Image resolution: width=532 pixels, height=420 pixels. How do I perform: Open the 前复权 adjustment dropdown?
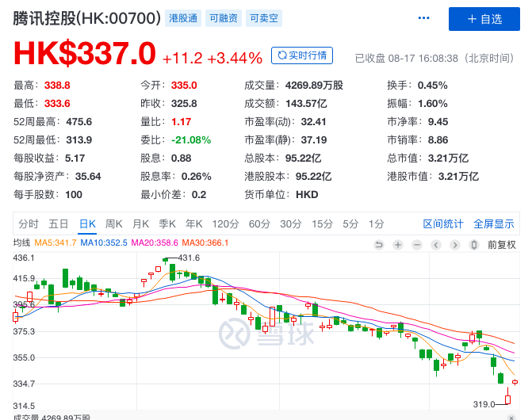(x=502, y=245)
